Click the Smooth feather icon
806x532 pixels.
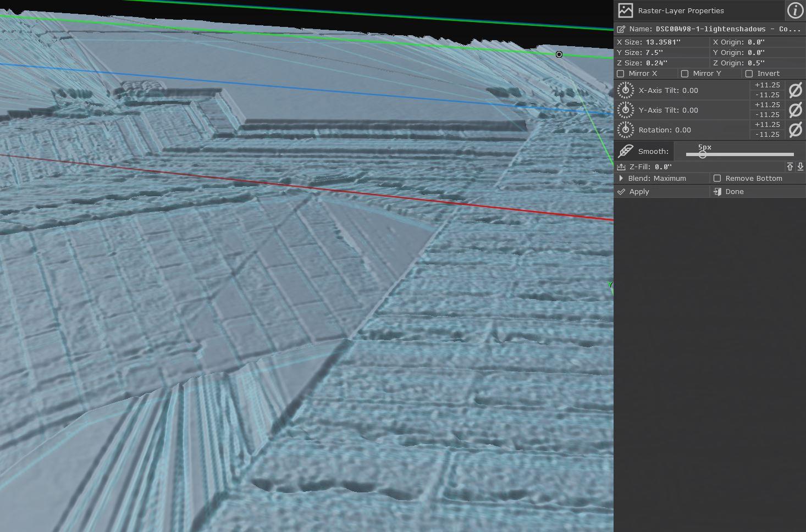coord(625,151)
